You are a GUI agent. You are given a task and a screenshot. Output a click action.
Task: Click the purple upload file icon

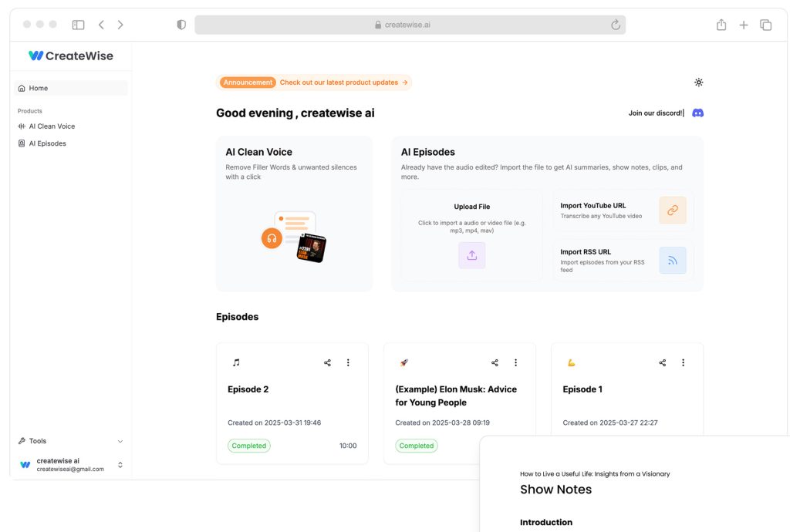472,255
